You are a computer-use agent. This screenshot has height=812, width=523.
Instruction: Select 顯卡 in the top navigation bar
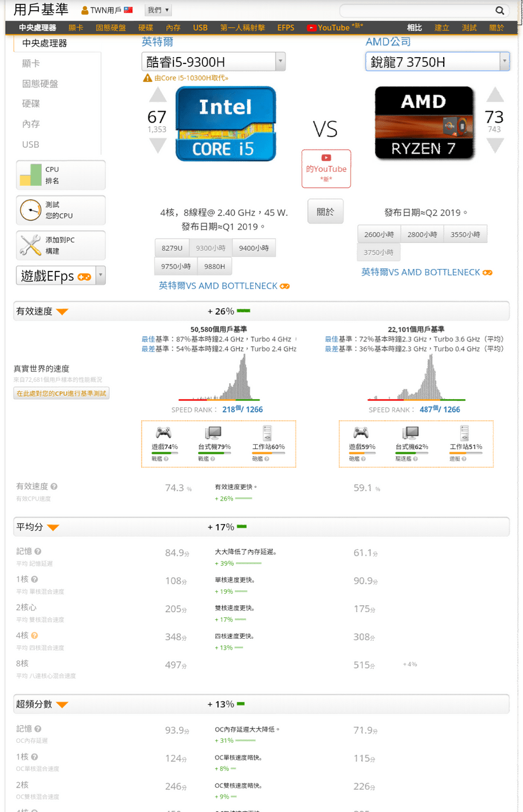76,28
